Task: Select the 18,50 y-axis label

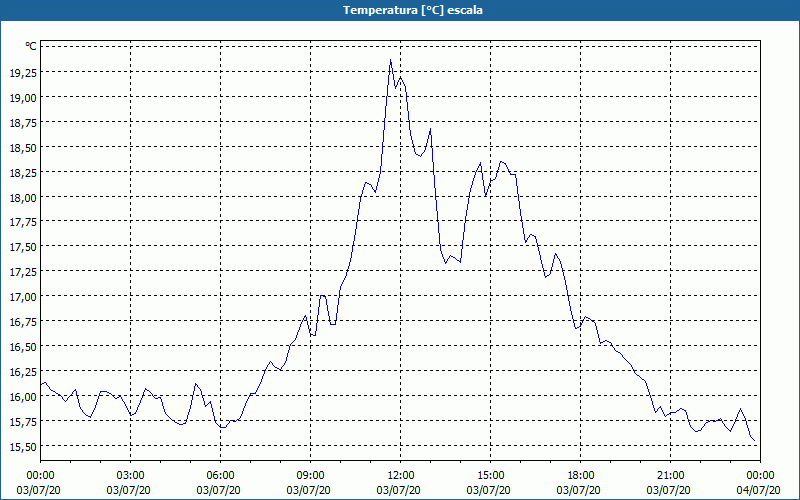Action: (23, 147)
